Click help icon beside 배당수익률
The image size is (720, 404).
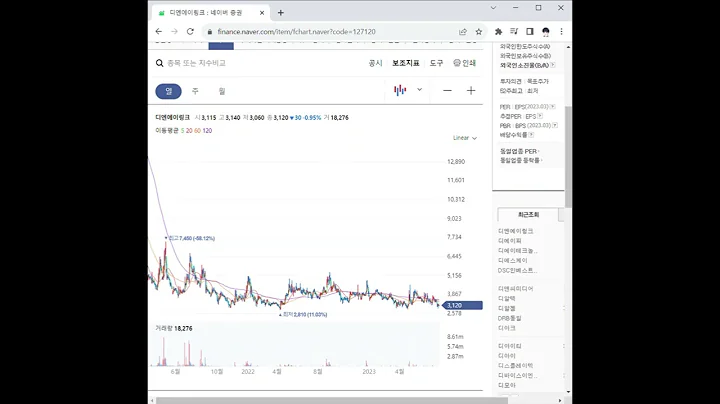tap(531, 135)
